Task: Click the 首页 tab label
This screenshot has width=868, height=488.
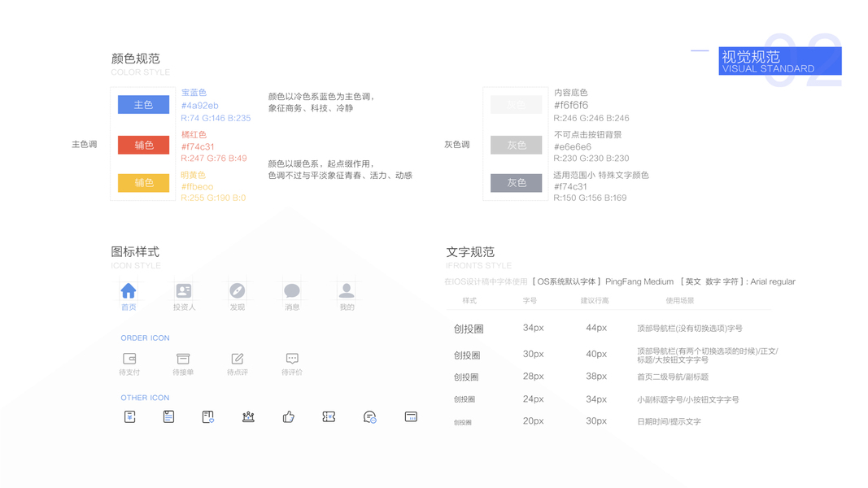Action: pos(129,307)
